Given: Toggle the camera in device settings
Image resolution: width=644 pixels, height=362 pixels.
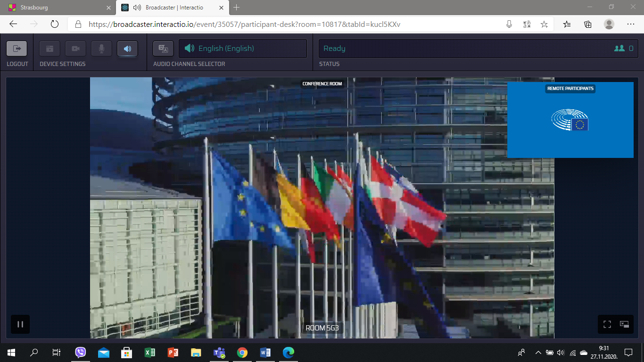Looking at the screenshot, I should (x=75, y=49).
